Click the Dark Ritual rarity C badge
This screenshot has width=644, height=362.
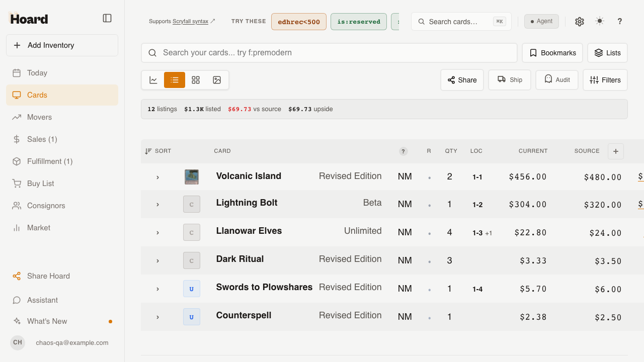pyautogui.click(x=192, y=260)
